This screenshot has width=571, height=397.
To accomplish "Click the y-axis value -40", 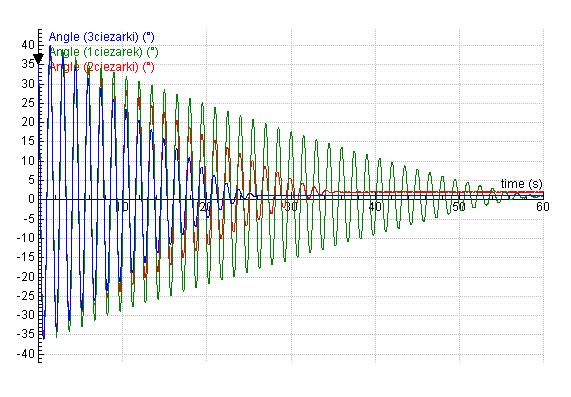I will tap(25, 354).
